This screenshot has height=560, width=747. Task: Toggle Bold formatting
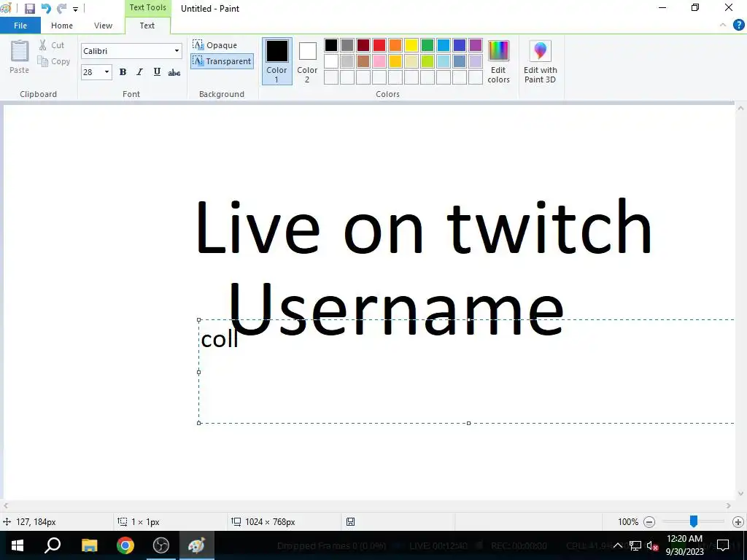click(123, 72)
